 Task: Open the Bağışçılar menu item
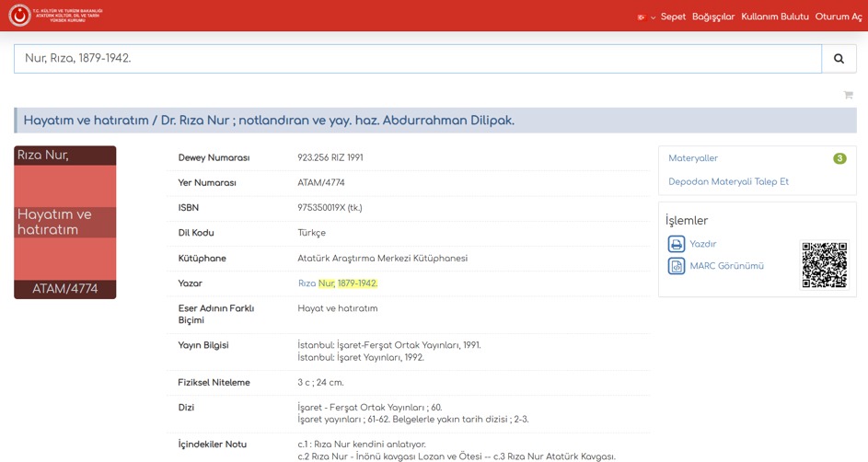[x=713, y=17]
